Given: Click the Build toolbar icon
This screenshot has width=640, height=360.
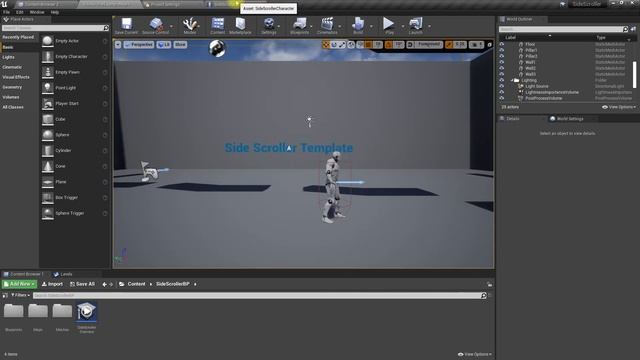Looking at the screenshot, I should (x=358, y=26).
